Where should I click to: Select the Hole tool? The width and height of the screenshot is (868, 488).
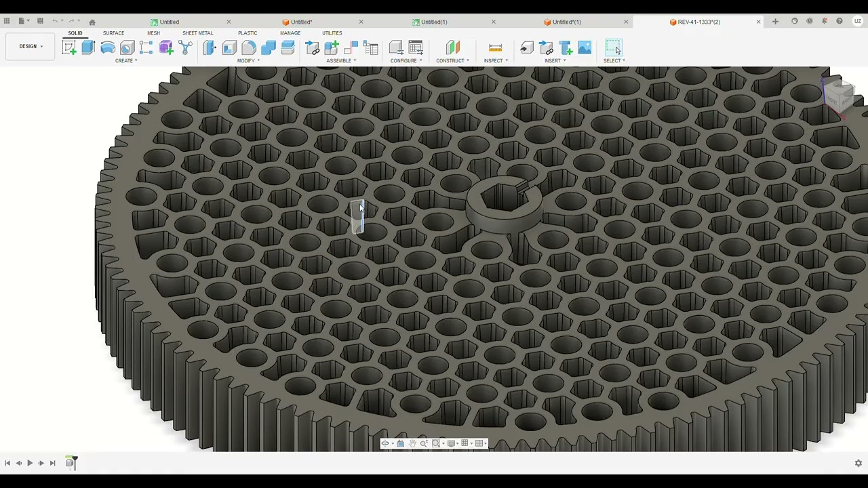pos(127,47)
